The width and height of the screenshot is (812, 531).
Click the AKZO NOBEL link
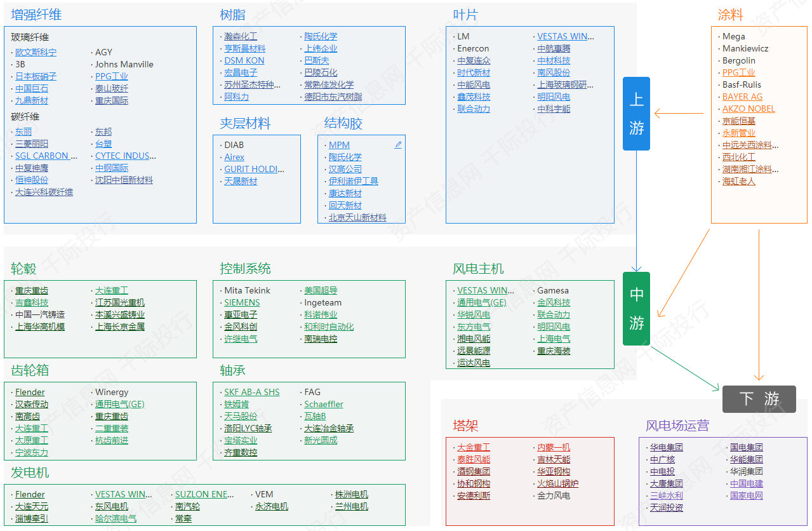click(x=749, y=109)
